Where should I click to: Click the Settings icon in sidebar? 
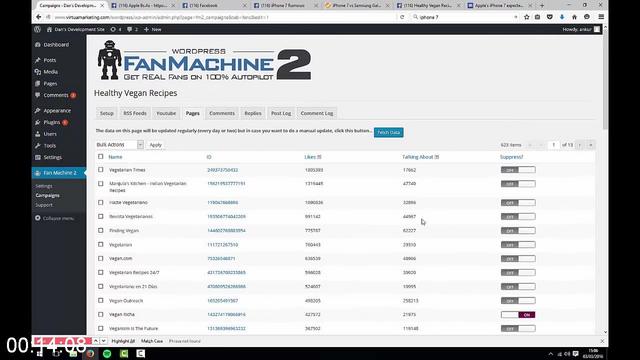(38, 158)
